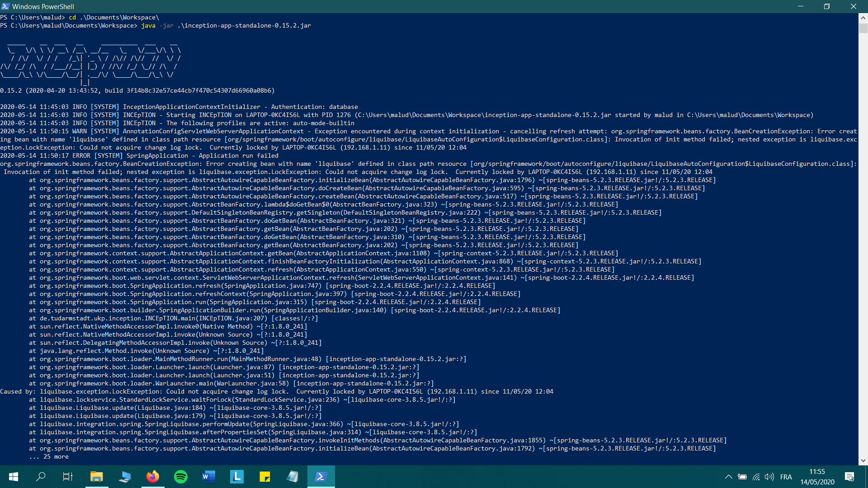Click the scrollbar down arrow in PowerShell
Viewport: 868px width, 488px height.
863,461
